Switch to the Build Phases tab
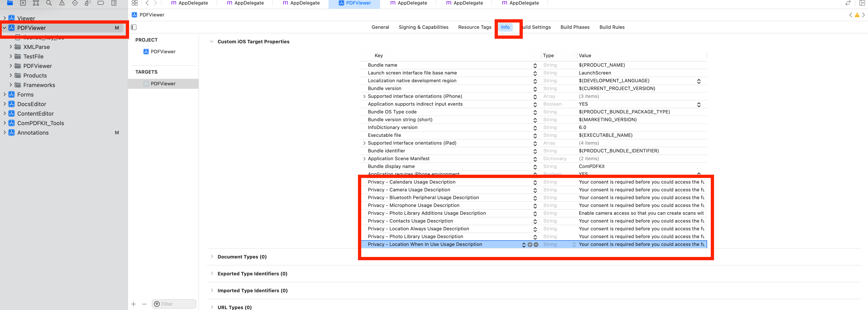Image resolution: width=868 pixels, height=310 pixels. pyautogui.click(x=575, y=27)
